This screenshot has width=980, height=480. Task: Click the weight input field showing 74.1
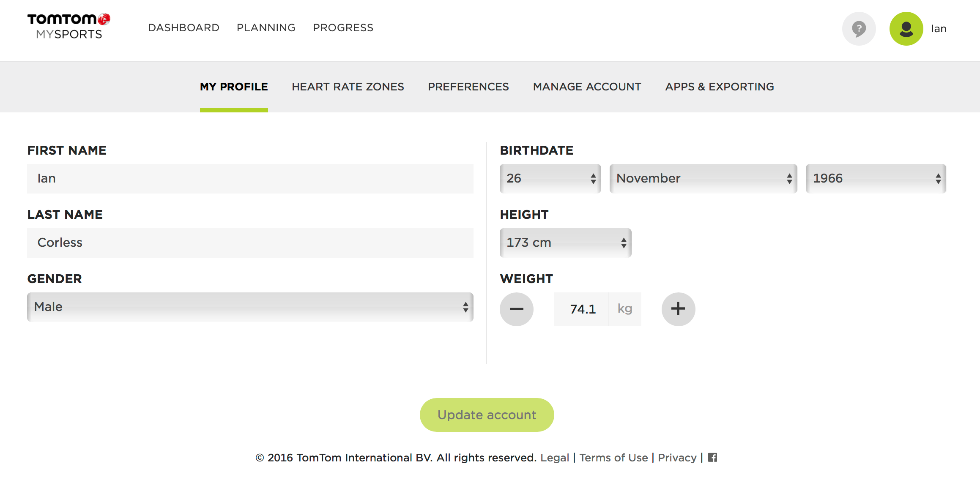[582, 309]
